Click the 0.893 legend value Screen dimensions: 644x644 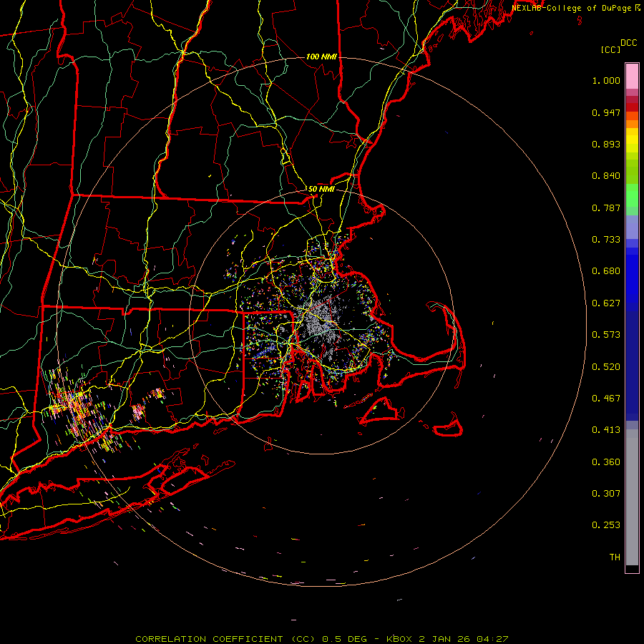tap(606, 144)
